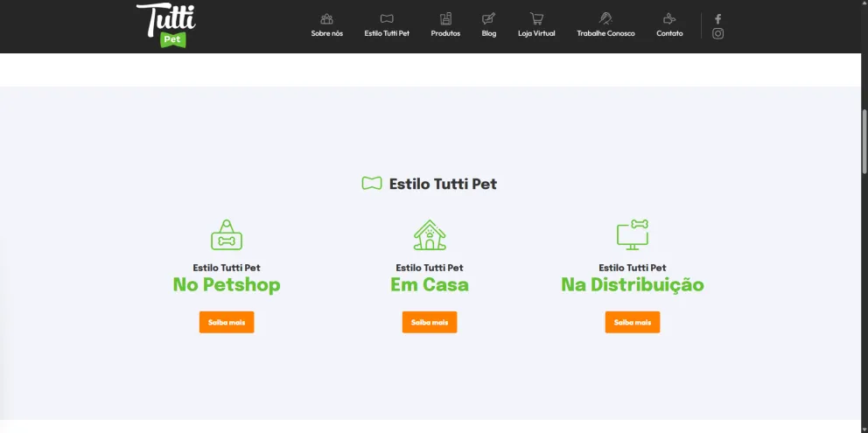Click Saiba mais under Na Distribuição
The height and width of the screenshot is (433, 868).
coord(633,322)
